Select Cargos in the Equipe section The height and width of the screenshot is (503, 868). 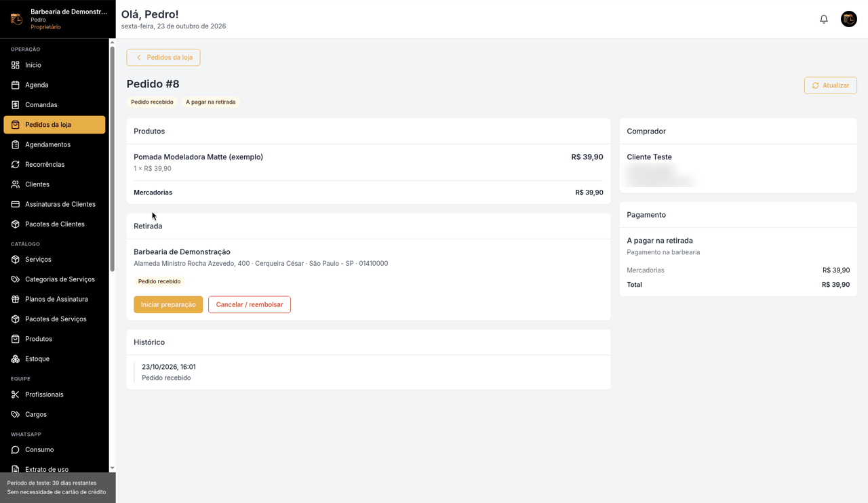[54, 414]
